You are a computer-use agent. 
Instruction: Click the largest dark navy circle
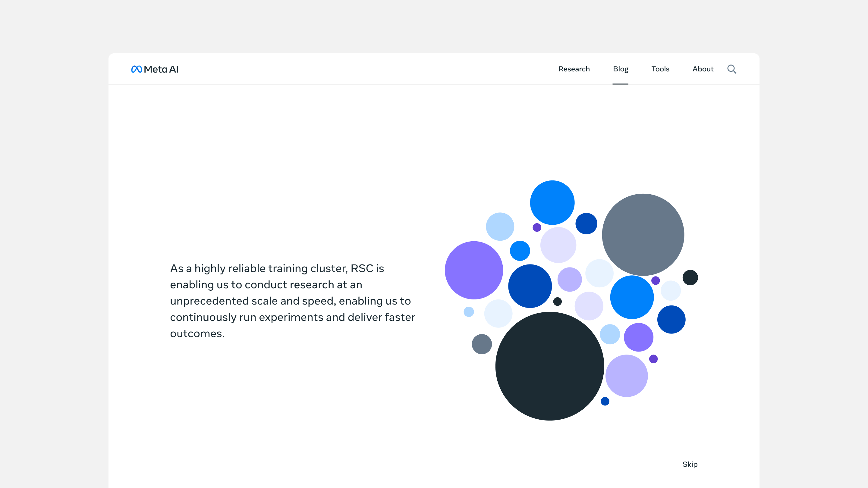pyautogui.click(x=549, y=366)
